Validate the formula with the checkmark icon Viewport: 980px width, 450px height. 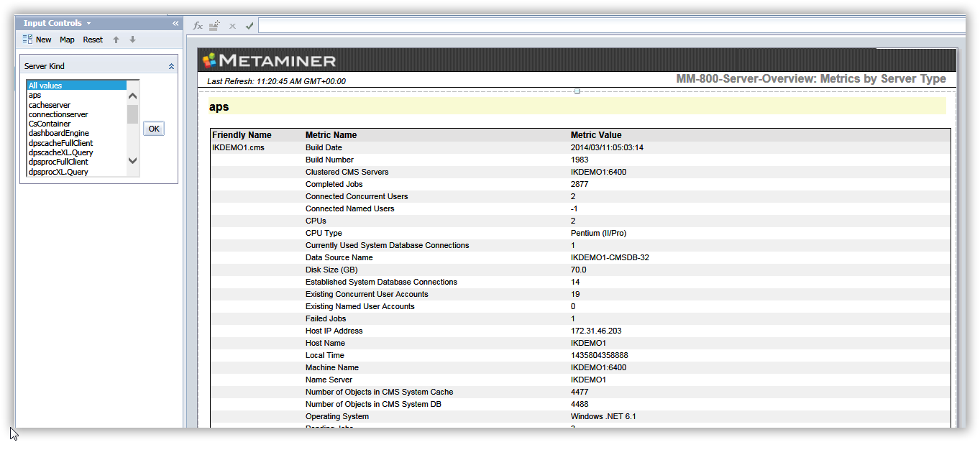point(249,26)
